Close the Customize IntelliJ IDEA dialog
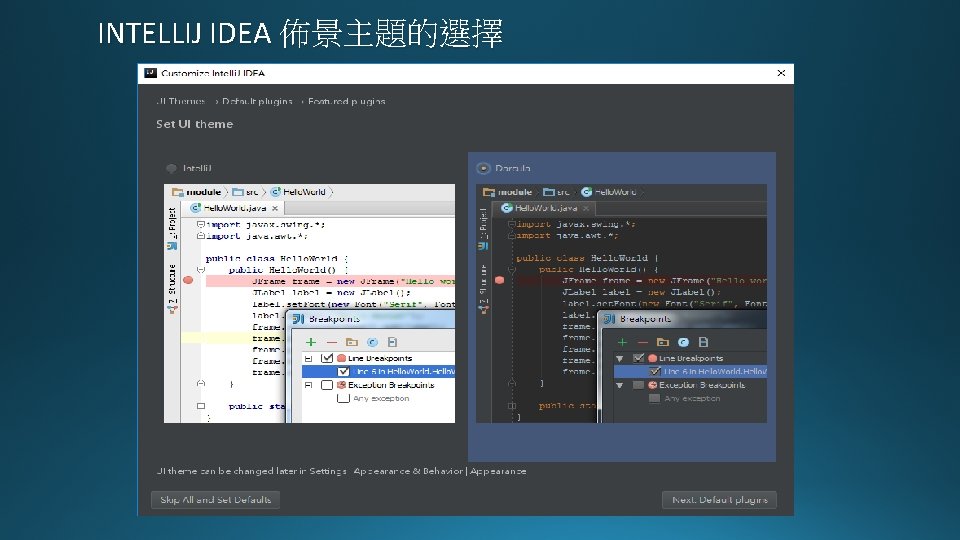960x540 pixels. (x=781, y=73)
